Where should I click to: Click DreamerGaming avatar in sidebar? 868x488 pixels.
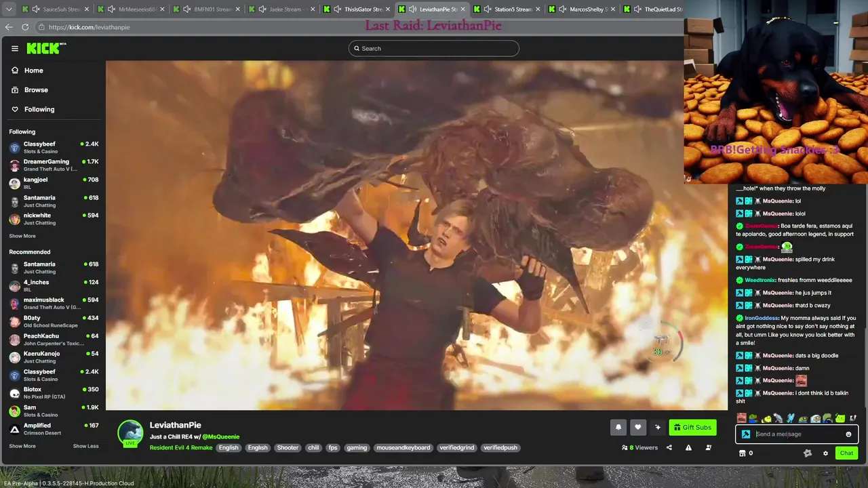click(14, 165)
